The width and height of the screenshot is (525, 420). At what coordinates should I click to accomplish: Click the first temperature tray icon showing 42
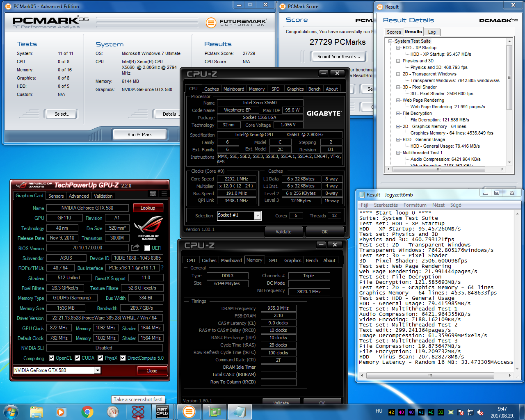pos(391,412)
